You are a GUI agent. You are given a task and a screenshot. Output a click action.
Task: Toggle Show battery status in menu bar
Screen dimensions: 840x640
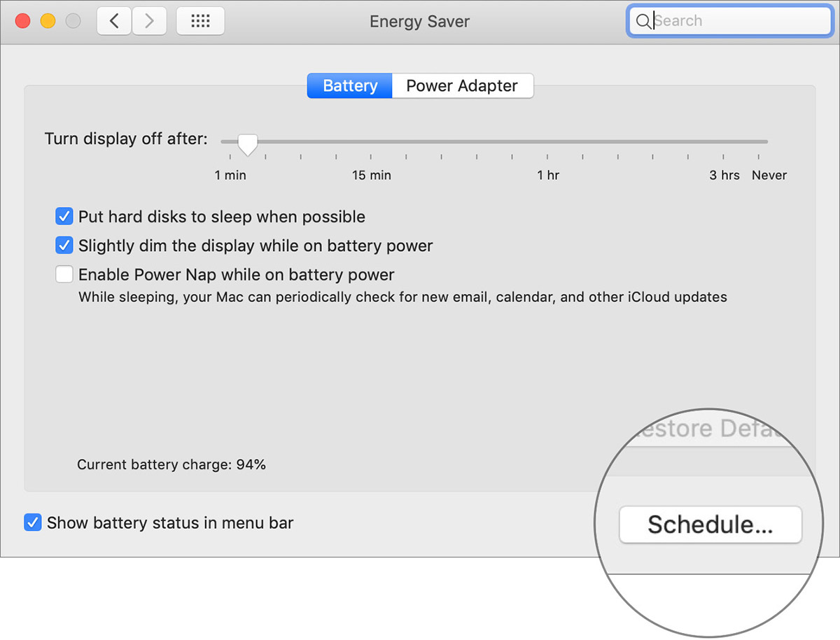(x=33, y=522)
